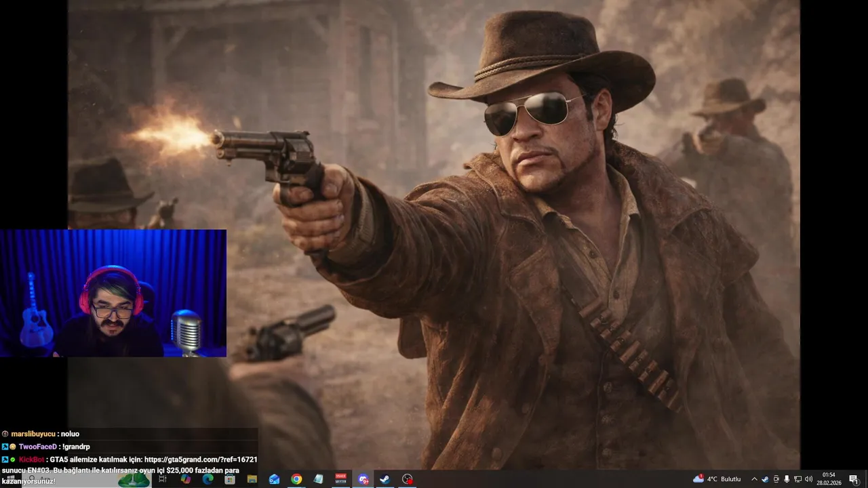Open the notification center icon
The height and width of the screenshot is (488, 868).
point(854,479)
